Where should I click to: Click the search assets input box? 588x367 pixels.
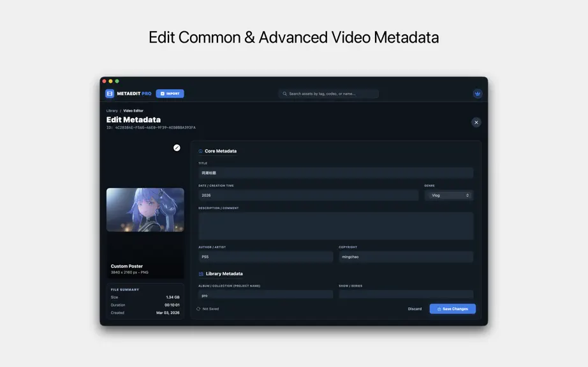coord(328,94)
